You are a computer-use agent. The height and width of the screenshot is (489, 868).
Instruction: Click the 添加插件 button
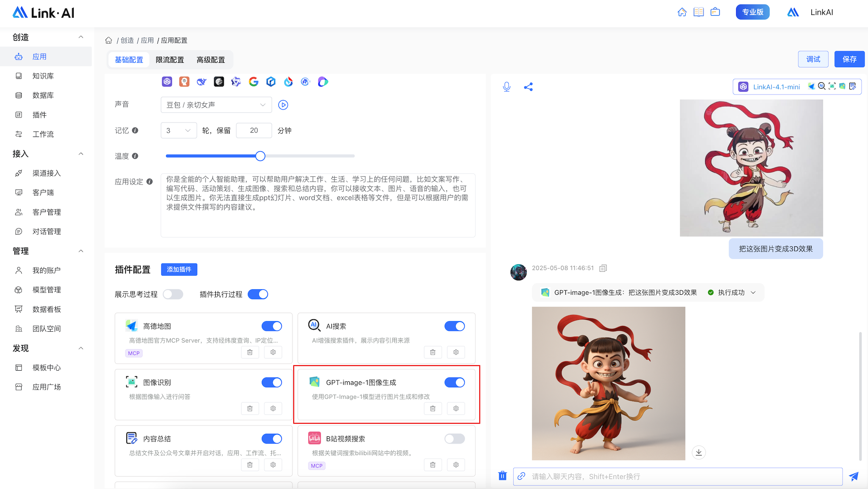(179, 269)
